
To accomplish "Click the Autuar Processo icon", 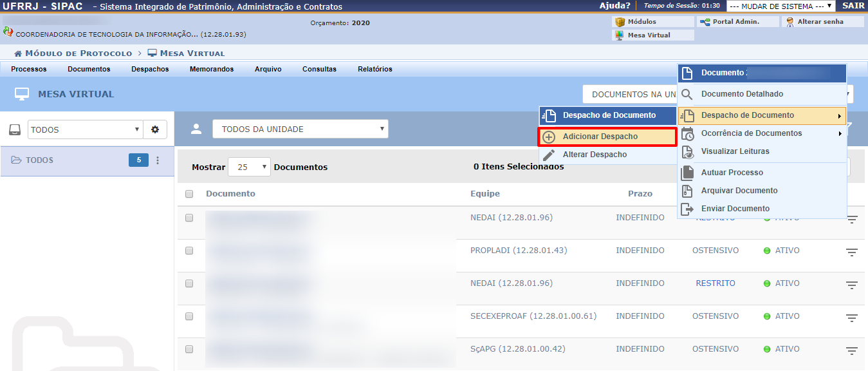I will click(687, 173).
